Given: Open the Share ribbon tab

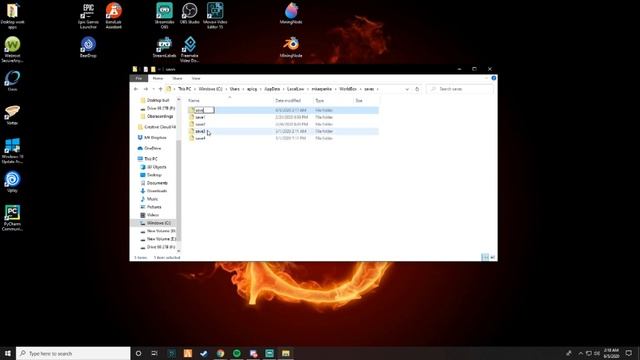Looking at the screenshot, I should coord(177,78).
